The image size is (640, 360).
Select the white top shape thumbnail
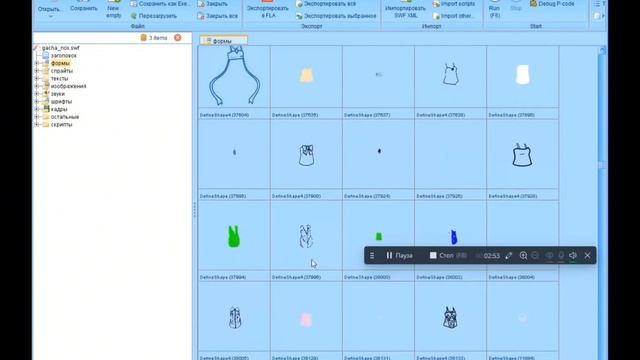pyautogui.click(x=523, y=75)
